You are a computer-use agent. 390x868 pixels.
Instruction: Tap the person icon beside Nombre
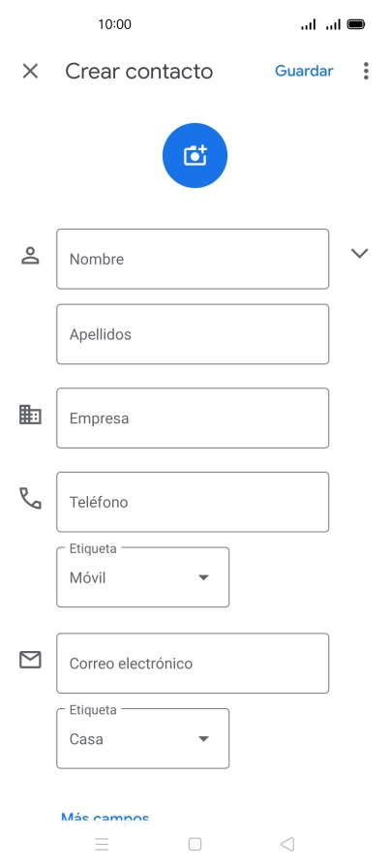pos(30,256)
